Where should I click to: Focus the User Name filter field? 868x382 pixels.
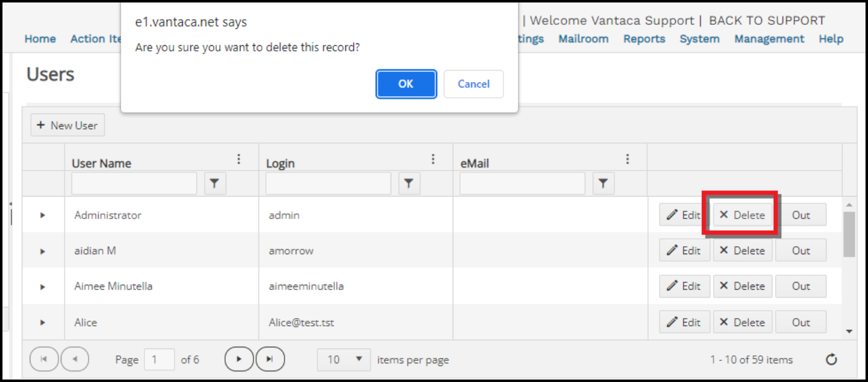[x=134, y=184]
